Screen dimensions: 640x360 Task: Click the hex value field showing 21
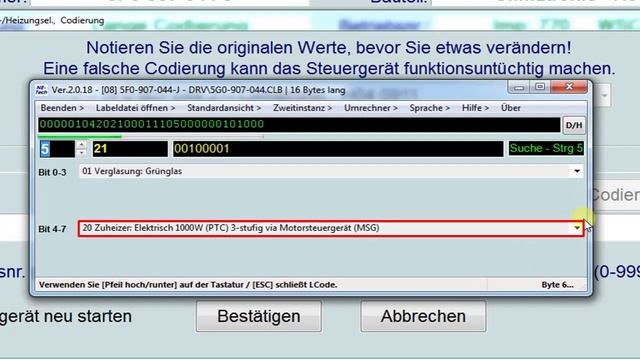pyautogui.click(x=130, y=149)
